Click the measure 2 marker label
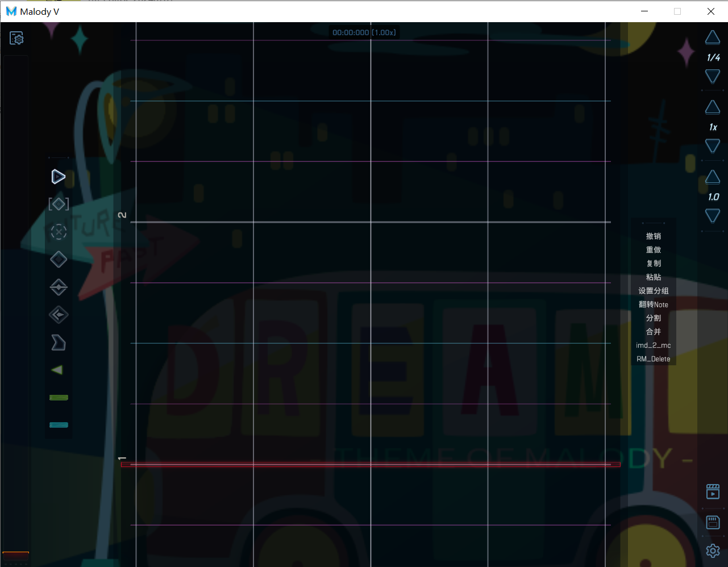Viewport: 728px width, 567px height. click(122, 215)
